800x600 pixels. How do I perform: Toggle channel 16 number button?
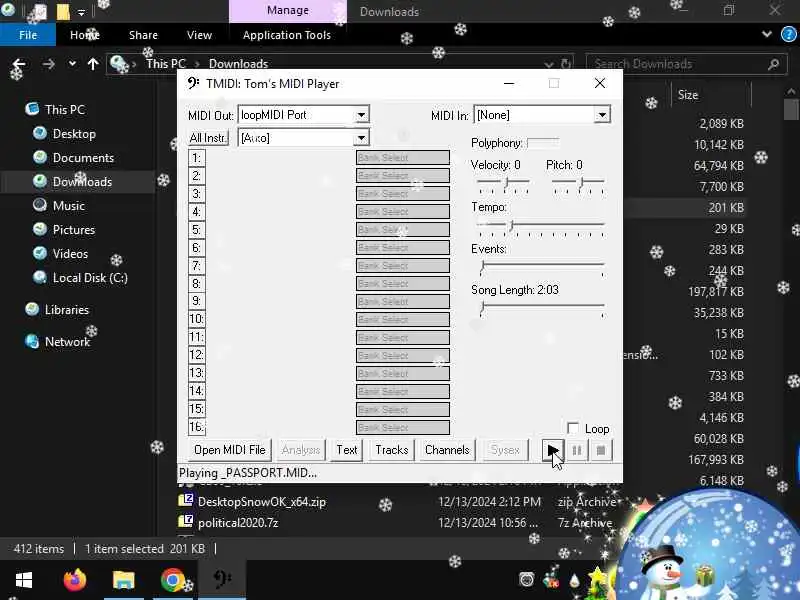click(196, 427)
